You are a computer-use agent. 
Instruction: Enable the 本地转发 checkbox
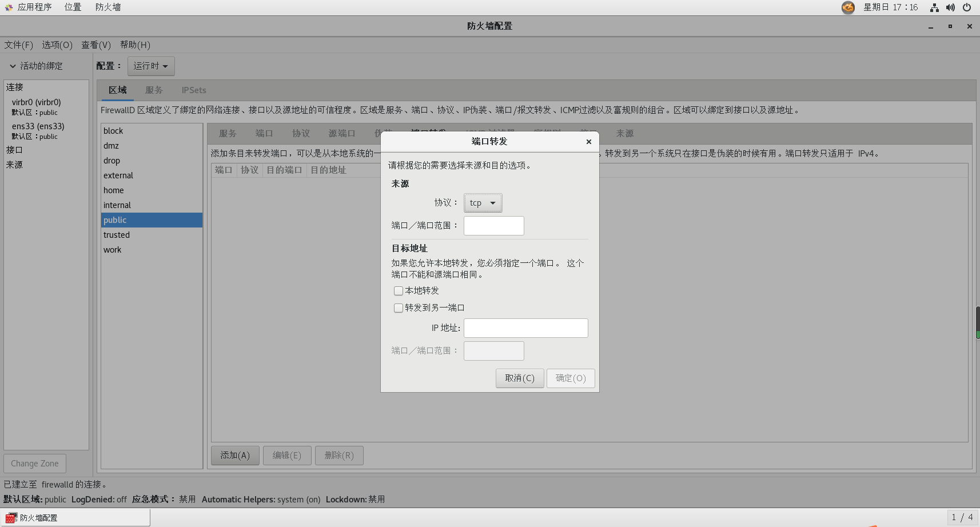[x=399, y=291]
